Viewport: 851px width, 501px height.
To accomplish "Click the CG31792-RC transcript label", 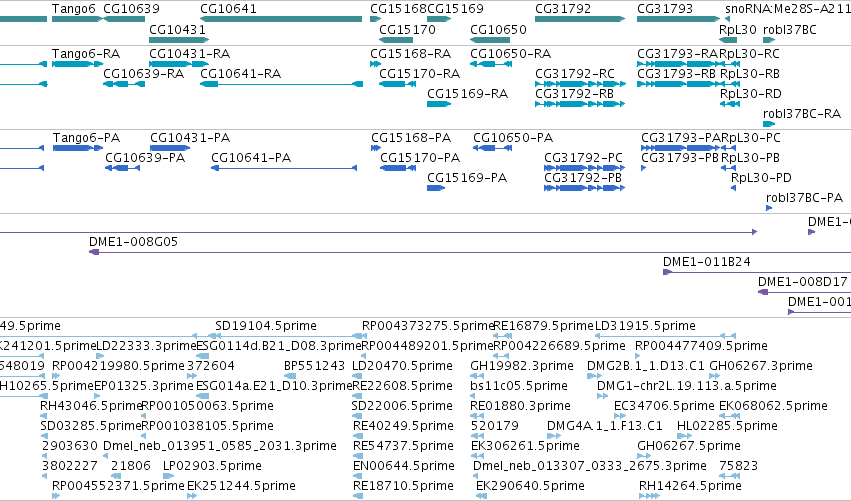I will point(575,74).
